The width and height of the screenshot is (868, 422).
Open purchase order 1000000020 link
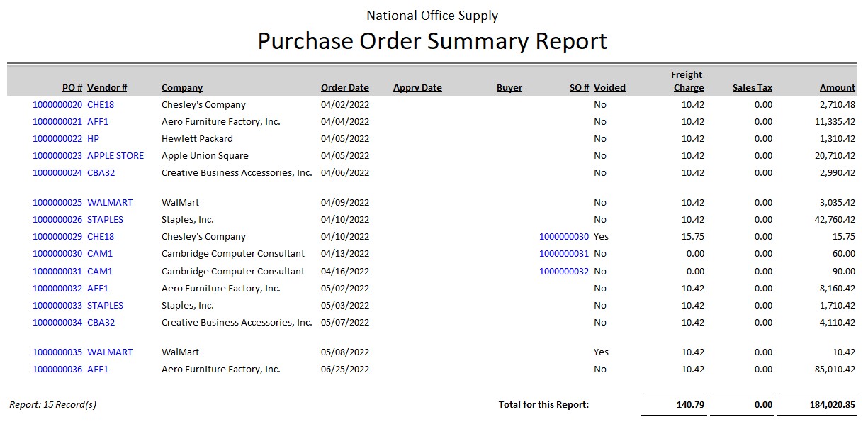(x=57, y=105)
